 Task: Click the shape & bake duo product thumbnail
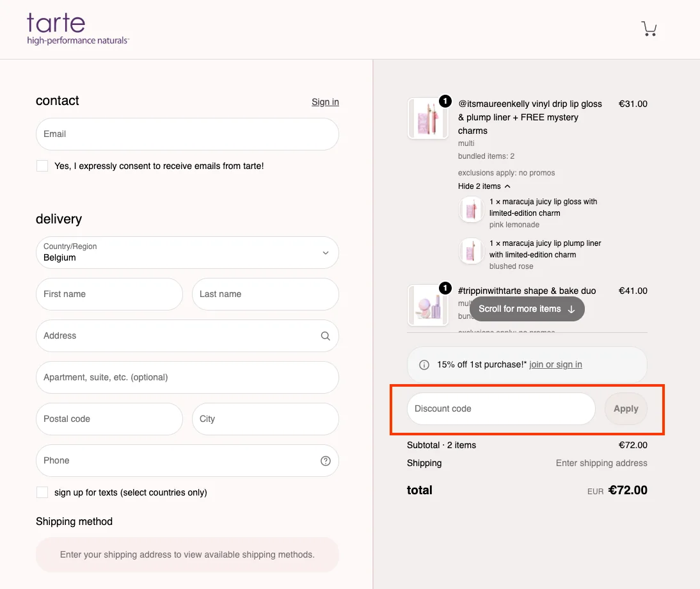[x=427, y=305]
